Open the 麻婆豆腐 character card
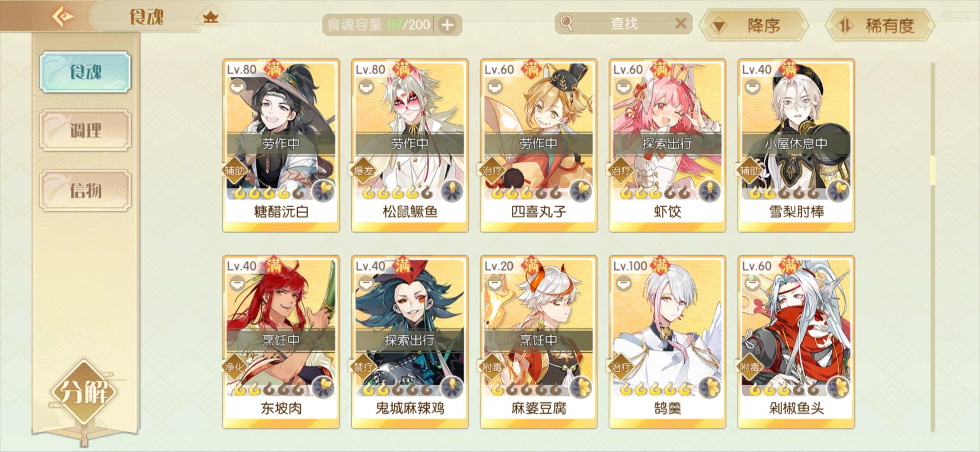Screen dimensions: 980x452 tap(539, 342)
